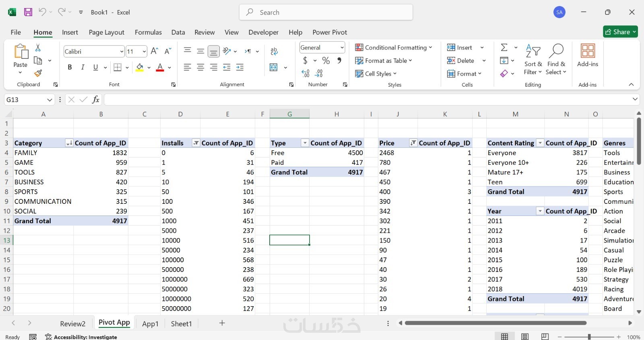This screenshot has width=644, height=340.
Task: Click the Format Painter brush icon
Action: (x=38, y=73)
